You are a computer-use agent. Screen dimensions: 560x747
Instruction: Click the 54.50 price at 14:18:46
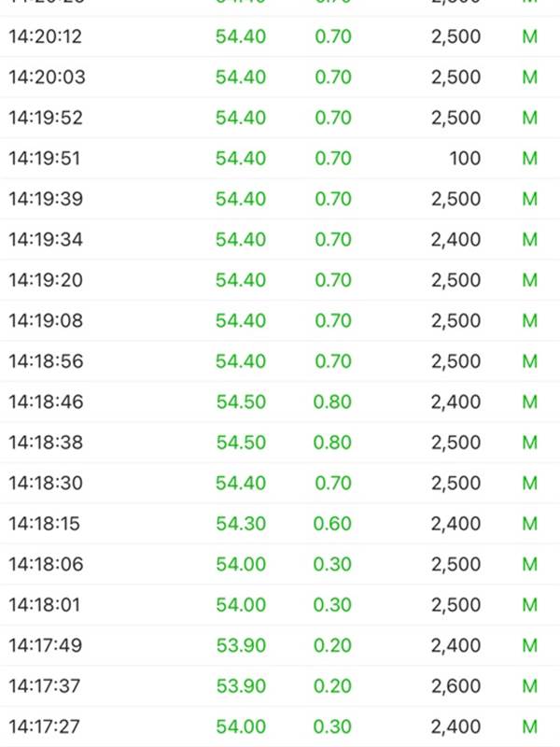(x=241, y=402)
